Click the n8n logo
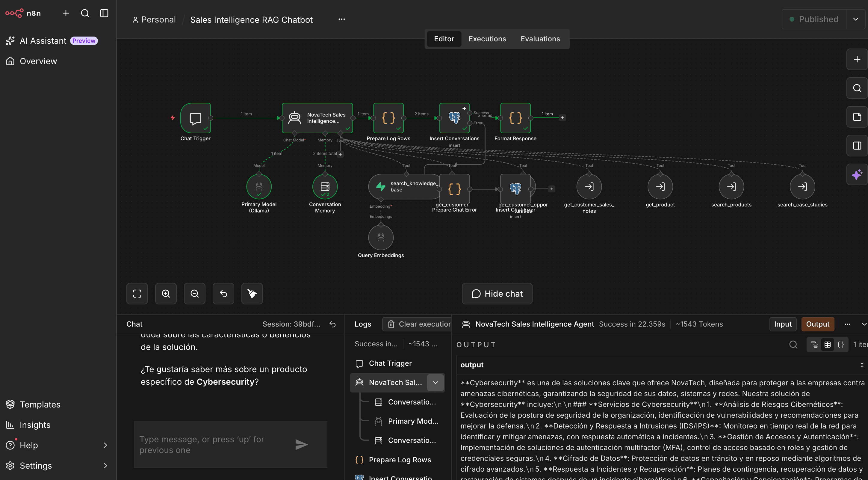868x480 pixels. click(23, 13)
